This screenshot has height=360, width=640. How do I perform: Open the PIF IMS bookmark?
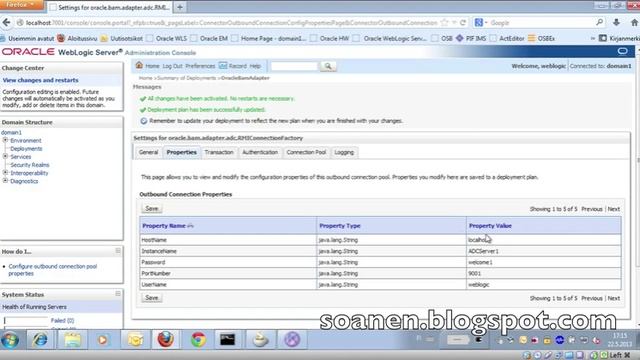(471, 38)
